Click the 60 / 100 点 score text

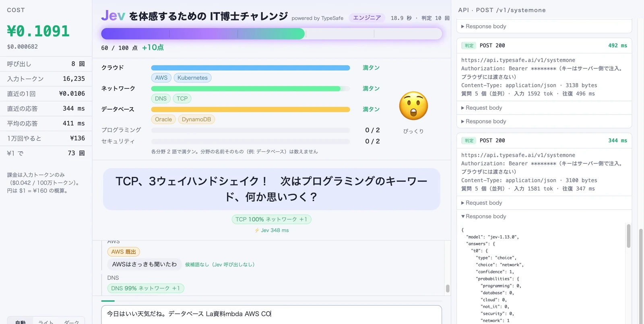119,48
